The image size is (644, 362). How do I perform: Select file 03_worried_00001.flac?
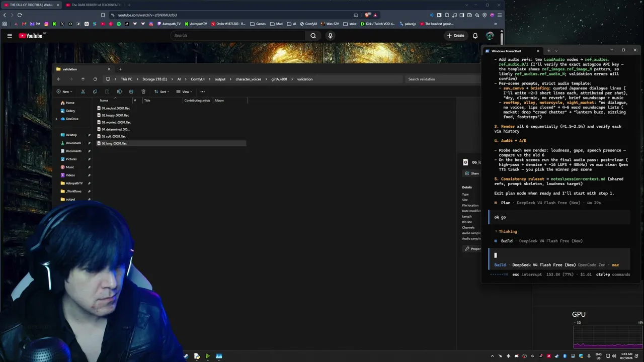[114, 122]
